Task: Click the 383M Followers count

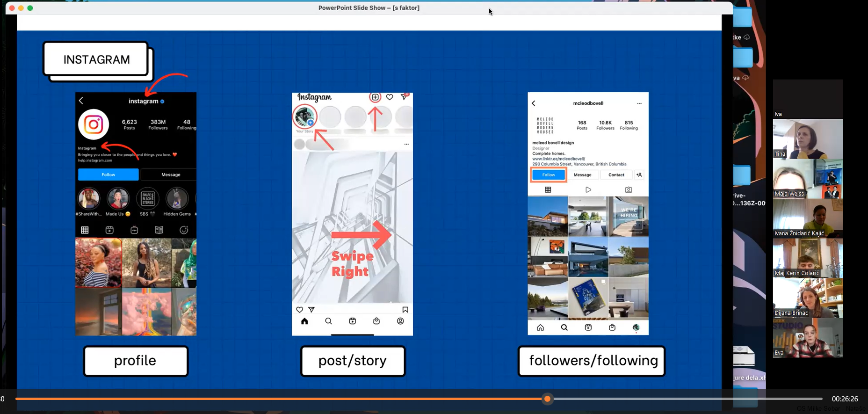Action: pos(158,124)
